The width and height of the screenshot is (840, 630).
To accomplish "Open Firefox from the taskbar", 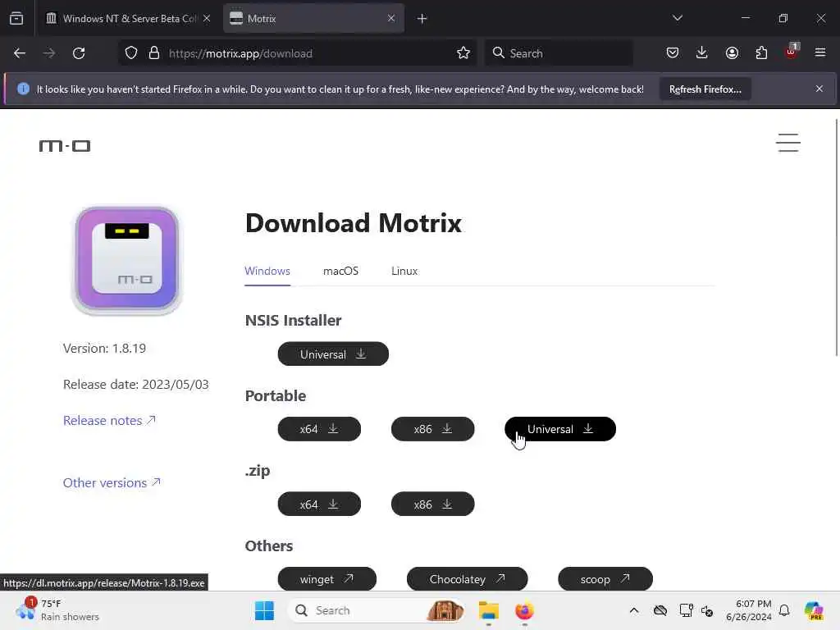I will coord(524,610).
